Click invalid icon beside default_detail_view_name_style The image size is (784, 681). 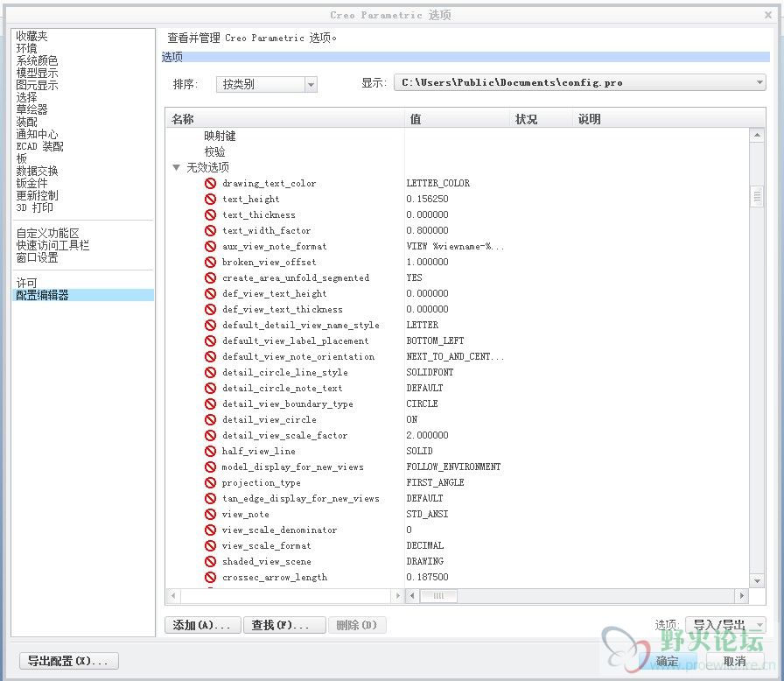210,325
